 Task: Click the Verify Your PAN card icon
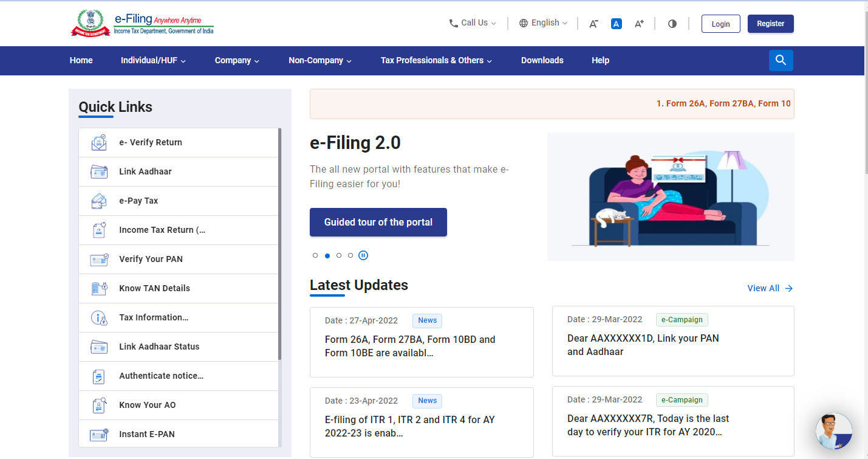[x=99, y=259]
